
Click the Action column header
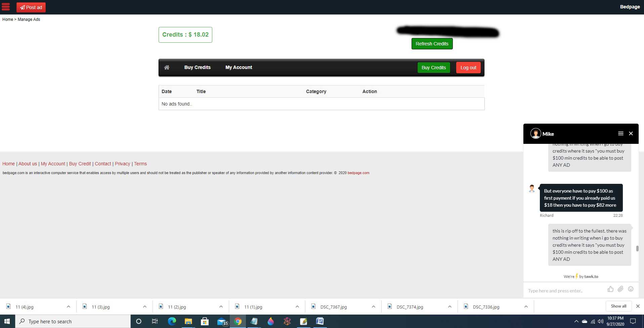coord(370,91)
